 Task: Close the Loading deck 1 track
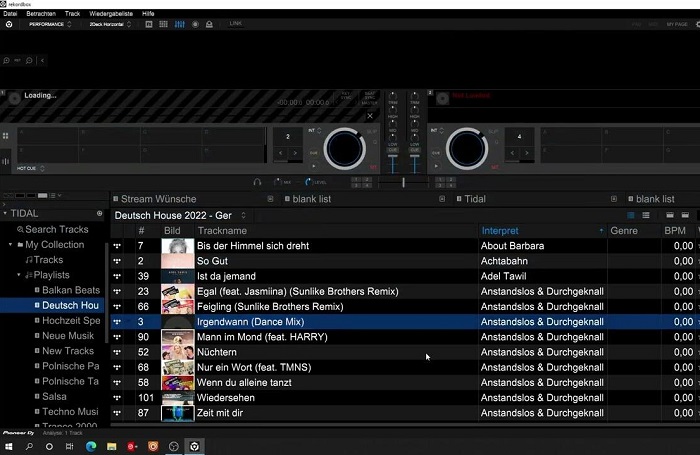[370, 116]
